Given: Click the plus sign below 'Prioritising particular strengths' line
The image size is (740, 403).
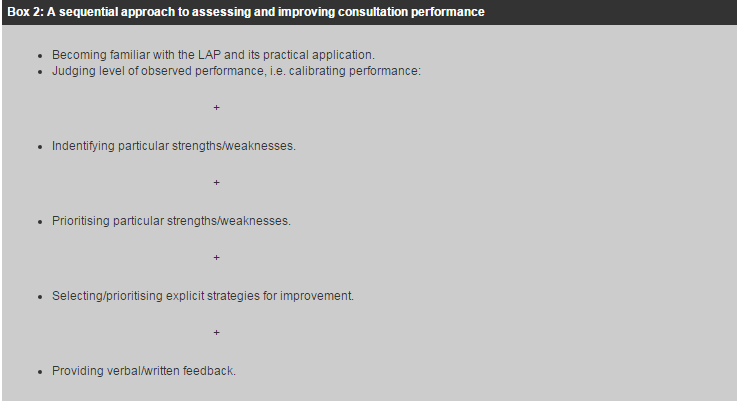Looking at the screenshot, I should (x=216, y=258).
